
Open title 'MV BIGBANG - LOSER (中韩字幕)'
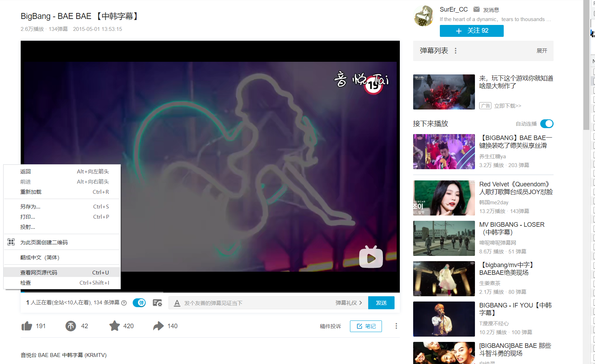coord(512,229)
